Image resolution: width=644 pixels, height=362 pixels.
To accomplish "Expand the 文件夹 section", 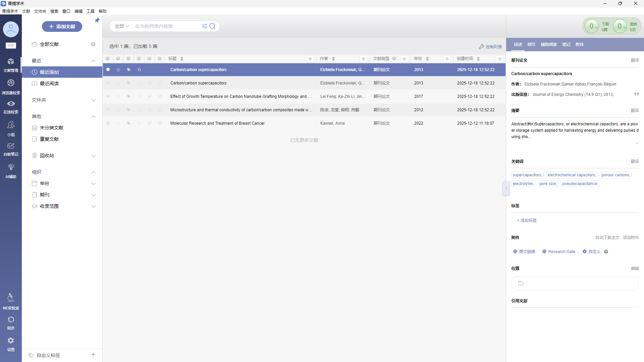I will 94,100.
